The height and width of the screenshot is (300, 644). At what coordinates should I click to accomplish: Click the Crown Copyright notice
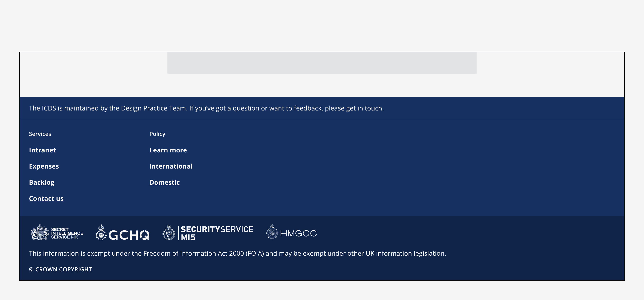point(61,269)
